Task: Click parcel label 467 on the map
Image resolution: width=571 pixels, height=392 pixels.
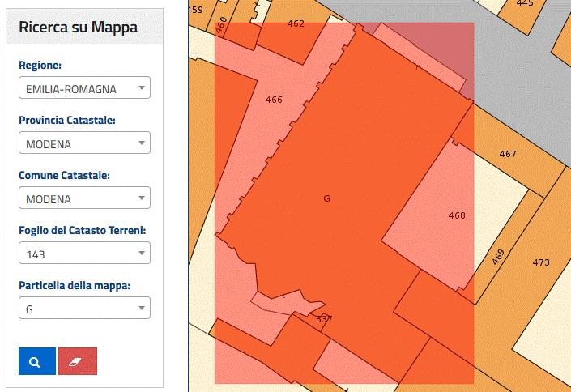Action: [508, 154]
